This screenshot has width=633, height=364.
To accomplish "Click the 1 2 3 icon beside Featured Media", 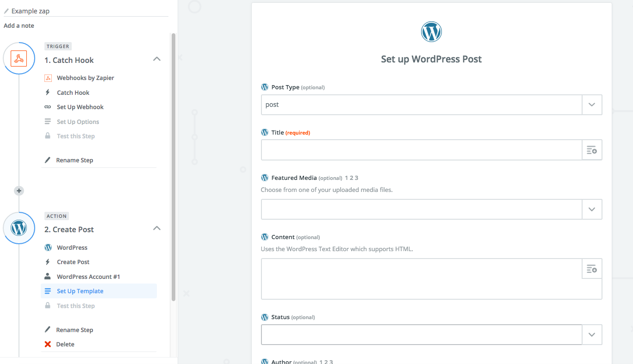I will pyautogui.click(x=352, y=178).
